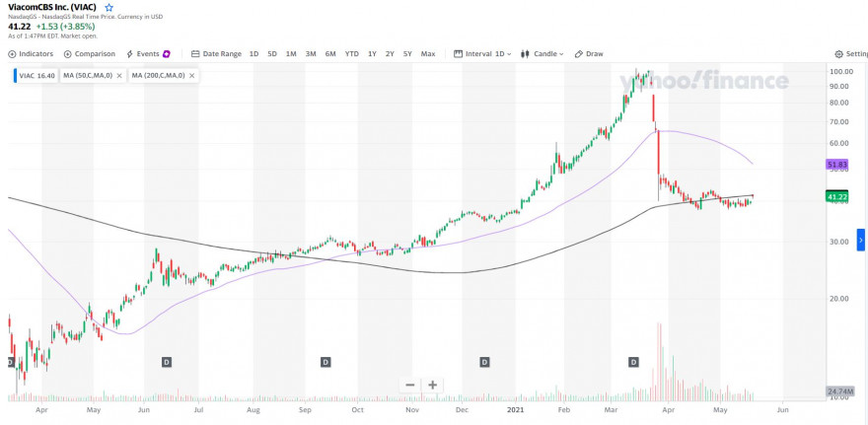Image resolution: width=868 pixels, height=425 pixels.
Task: Open the Events options
Action: click(148, 53)
